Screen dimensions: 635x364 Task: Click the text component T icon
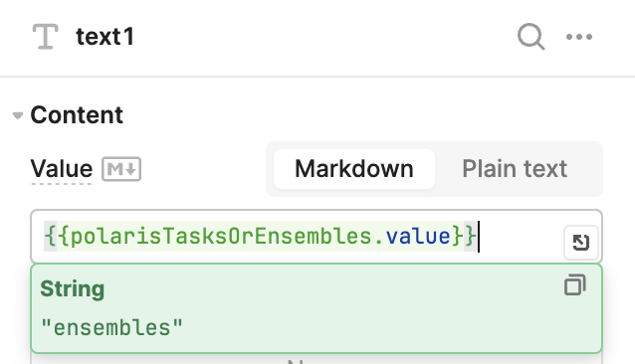click(x=46, y=37)
